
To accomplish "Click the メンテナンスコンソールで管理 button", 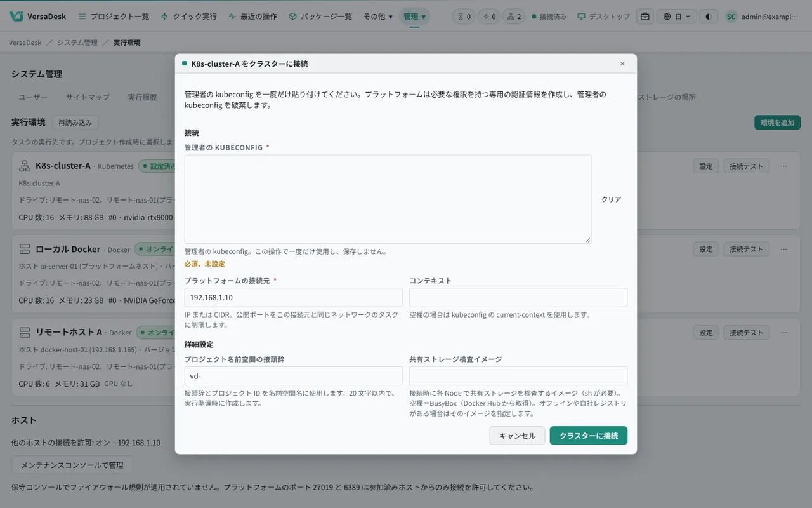I will click(x=72, y=465).
